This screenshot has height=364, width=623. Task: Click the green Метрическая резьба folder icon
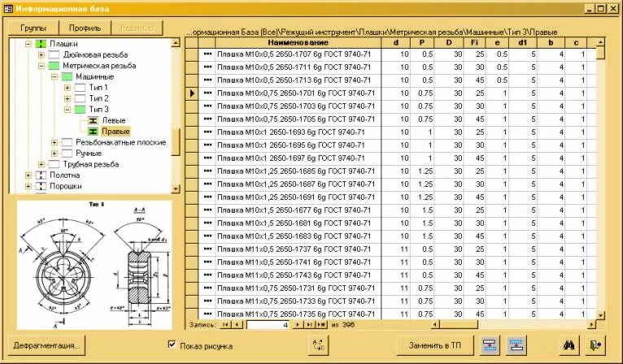tap(54, 66)
